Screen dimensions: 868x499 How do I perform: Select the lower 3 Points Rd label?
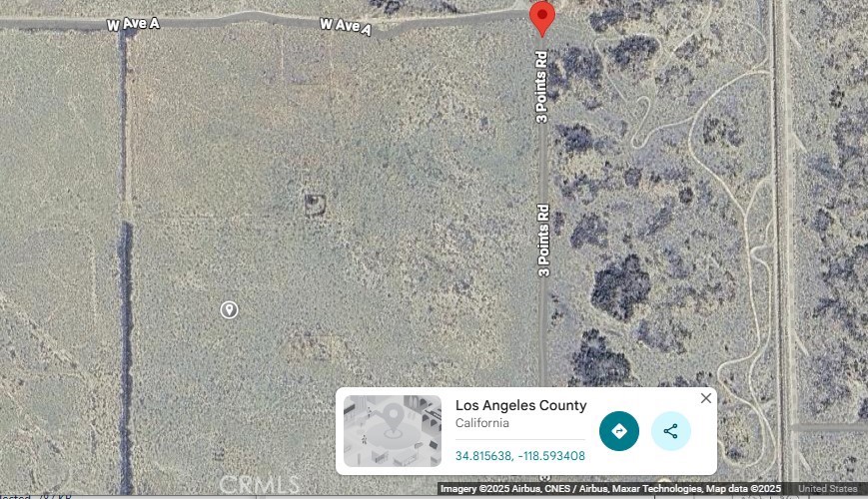(543, 241)
